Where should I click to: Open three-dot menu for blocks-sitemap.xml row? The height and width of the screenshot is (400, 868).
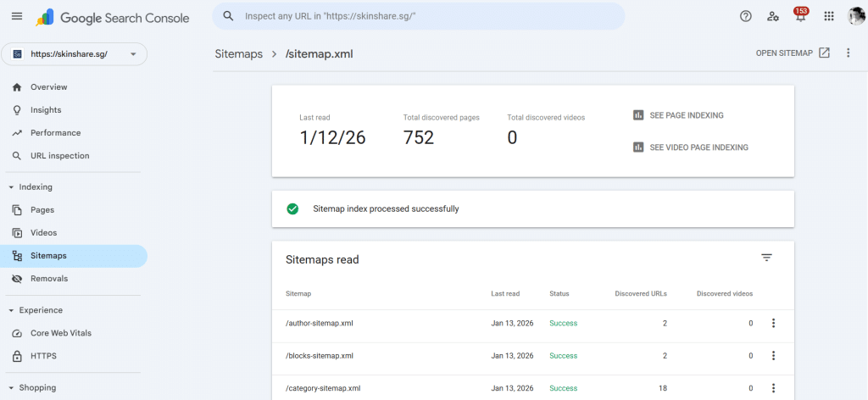[773, 356]
